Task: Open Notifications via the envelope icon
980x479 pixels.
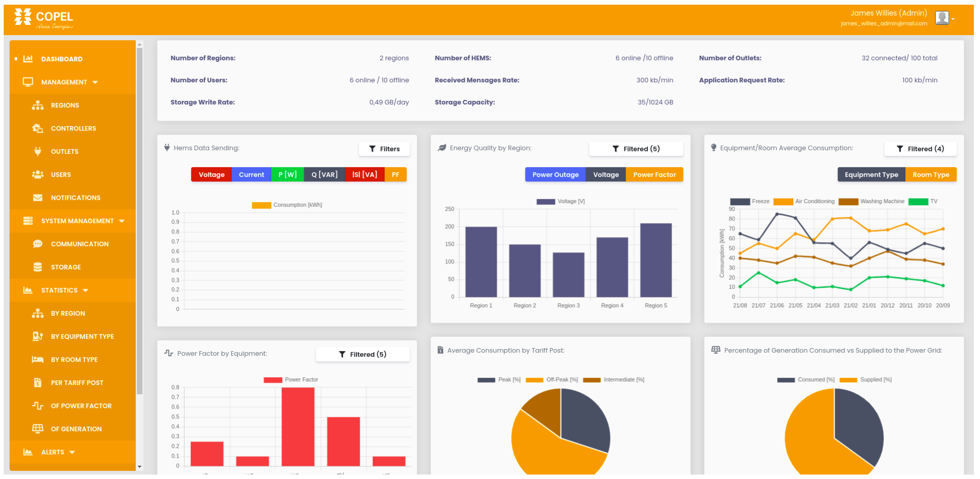Action: point(38,198)
